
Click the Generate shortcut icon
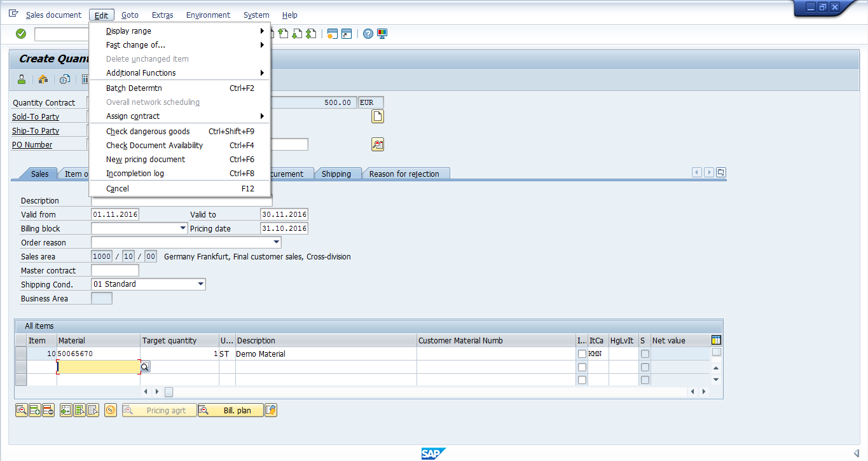click(x=347, y=34)
